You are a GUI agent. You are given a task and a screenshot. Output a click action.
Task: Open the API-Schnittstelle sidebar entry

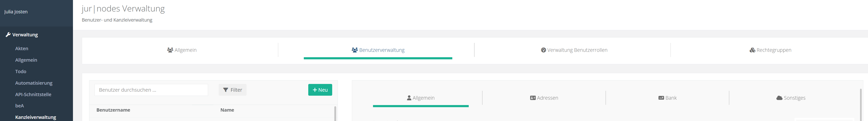(x=33, y=94)
